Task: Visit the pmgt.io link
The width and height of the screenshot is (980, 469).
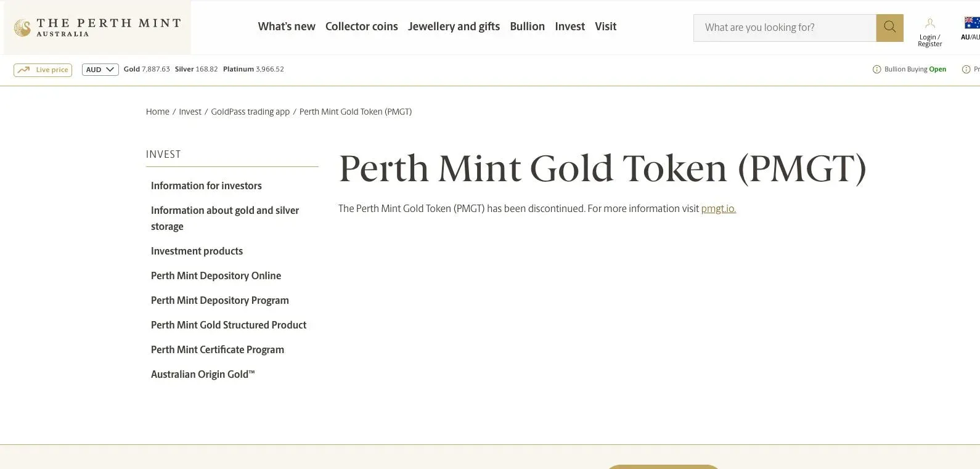Action: 718,208
